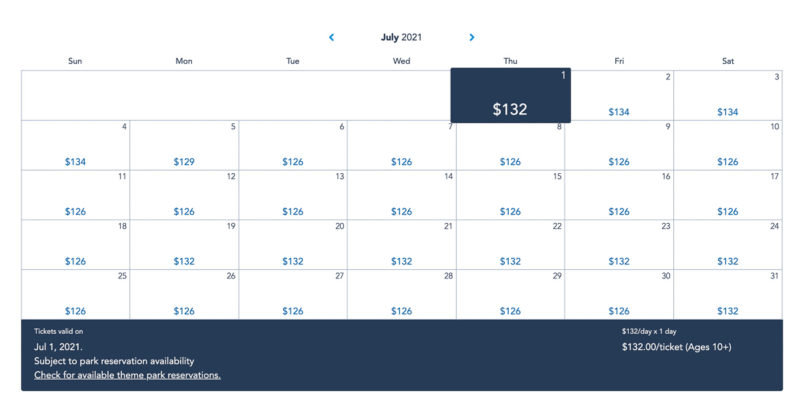Select Sunday July 4 priced $134
The height and width of the screenshot is (401, 800).
coord(76,145)
